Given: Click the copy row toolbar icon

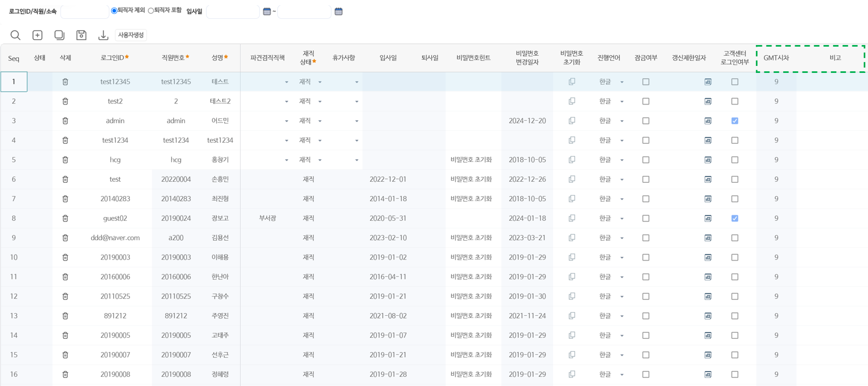Looking at the screenshot, I should coord(60,35).
